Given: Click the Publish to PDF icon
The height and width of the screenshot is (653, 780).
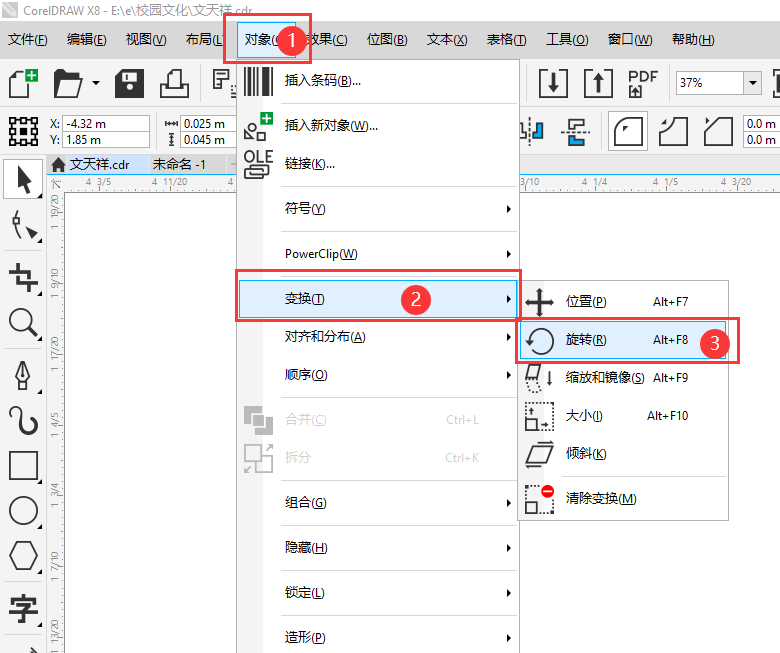Looking at the screenshot, I should coord(642,83).
